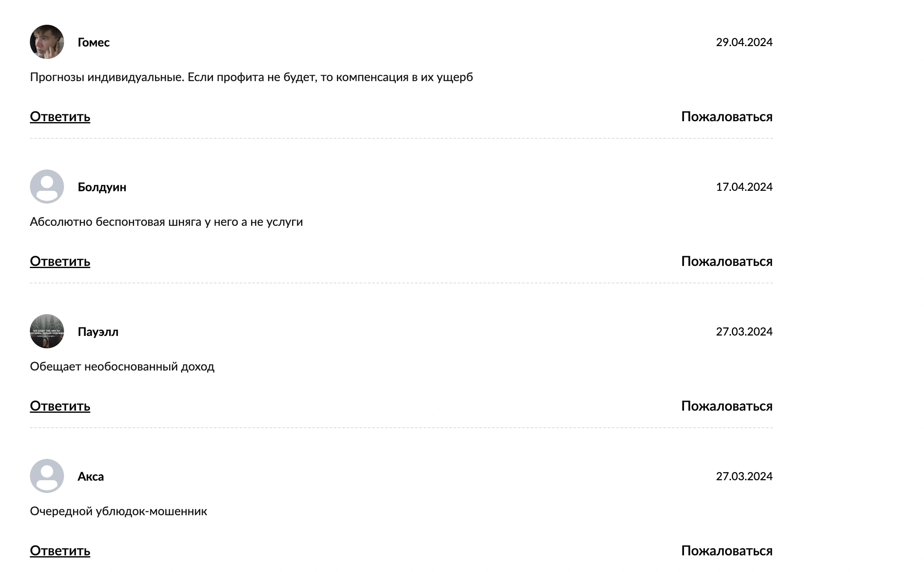The height and width of the screenshot is (572, 924).
Task: Open Пауэлл's forest picture avatar
Action: (47, 331)
